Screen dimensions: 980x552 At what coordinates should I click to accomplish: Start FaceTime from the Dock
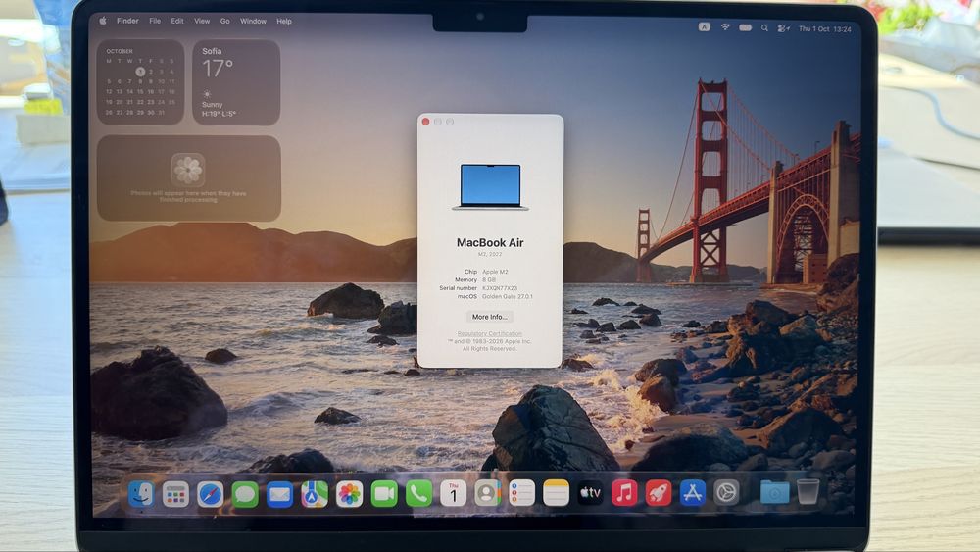point(384,494)
